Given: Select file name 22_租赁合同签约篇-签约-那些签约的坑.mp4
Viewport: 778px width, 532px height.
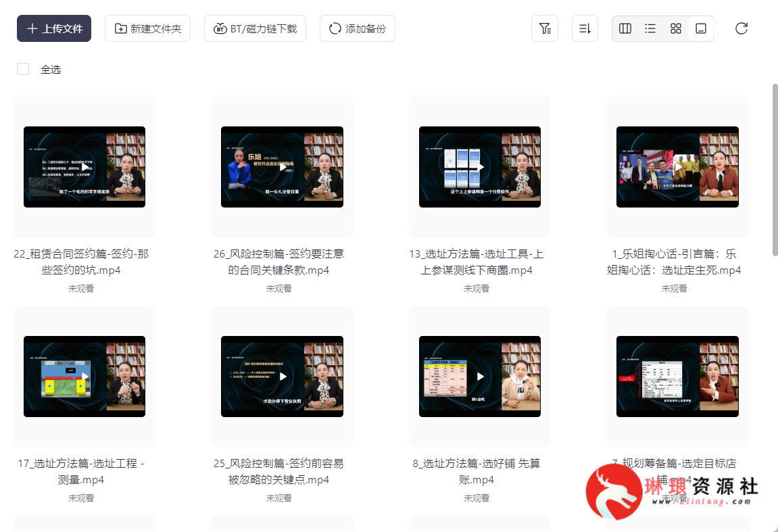Looking at the screenshot, I should (81, 262).
